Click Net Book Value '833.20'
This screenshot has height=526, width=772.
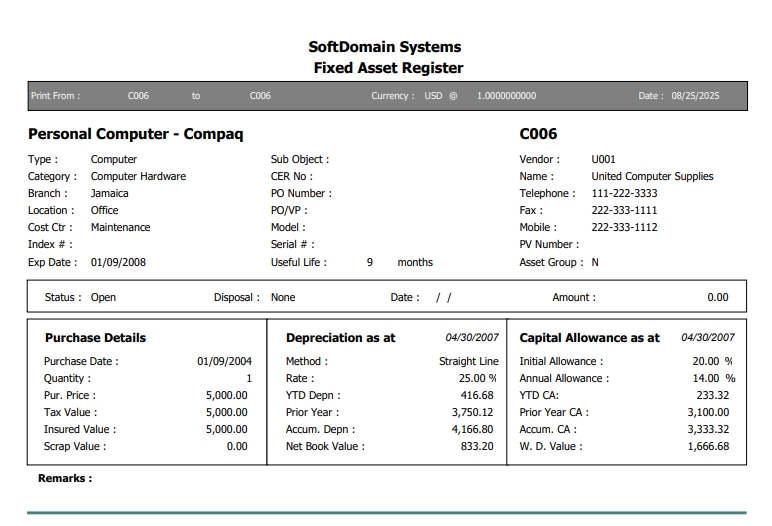tap(477, 446)
